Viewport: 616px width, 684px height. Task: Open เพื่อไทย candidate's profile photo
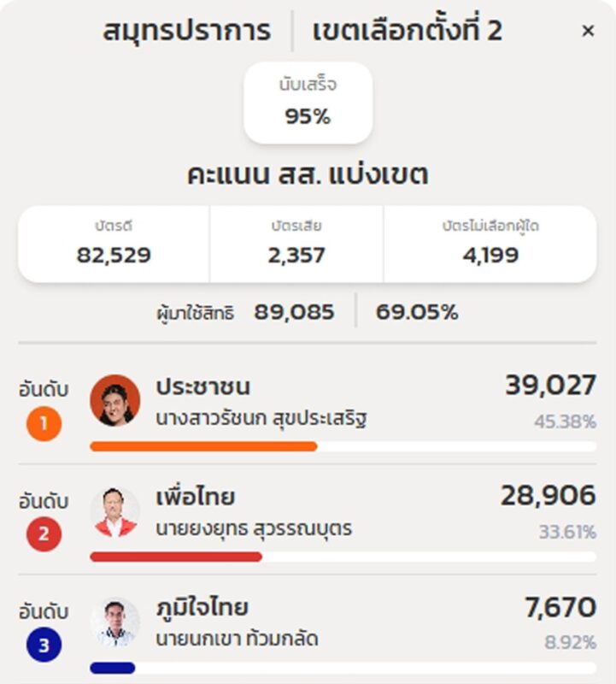coord(114,511)
